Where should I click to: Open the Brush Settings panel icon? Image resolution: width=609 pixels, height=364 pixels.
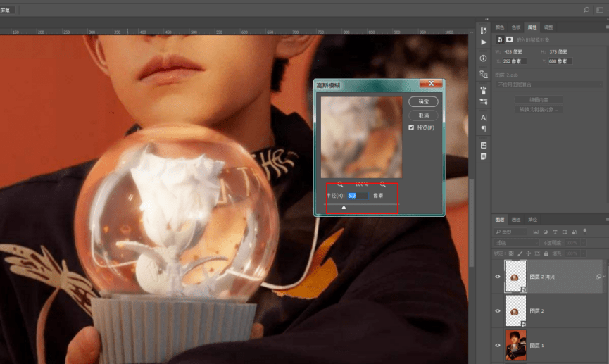point(484,102)
